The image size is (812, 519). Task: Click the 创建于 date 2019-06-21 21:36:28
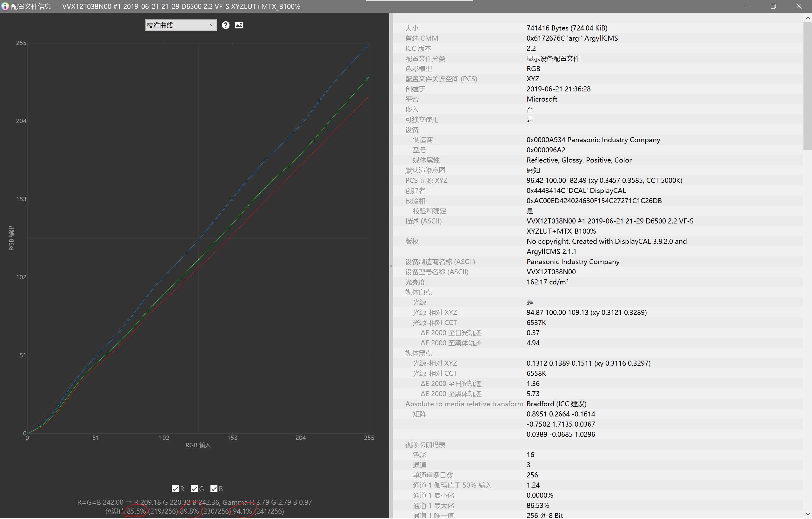click(558, 89)
